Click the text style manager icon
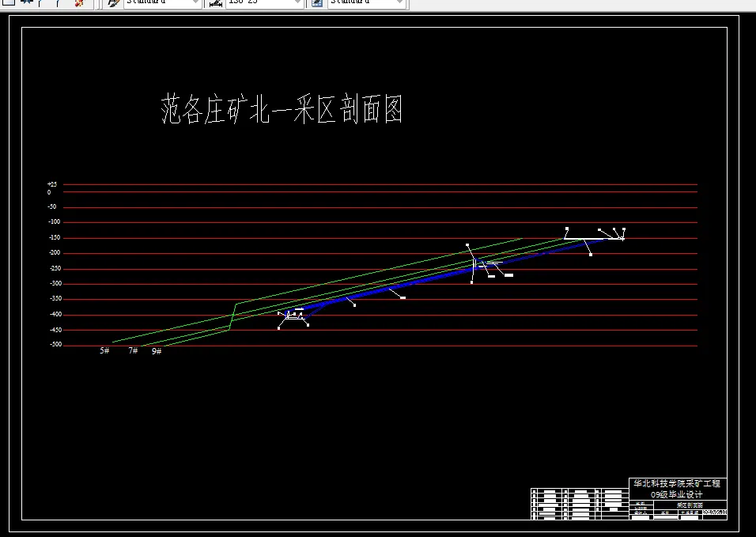This screenshot has width=756, height=537. (113, 2)
